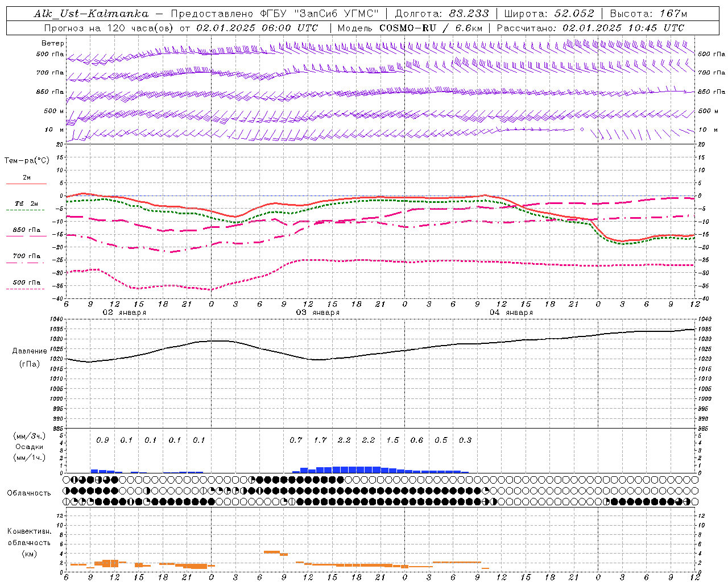The width and height of the screenshot is (728, 582).
Task: Click the Широта: 52.052 header value
Action: pos(549,14)
